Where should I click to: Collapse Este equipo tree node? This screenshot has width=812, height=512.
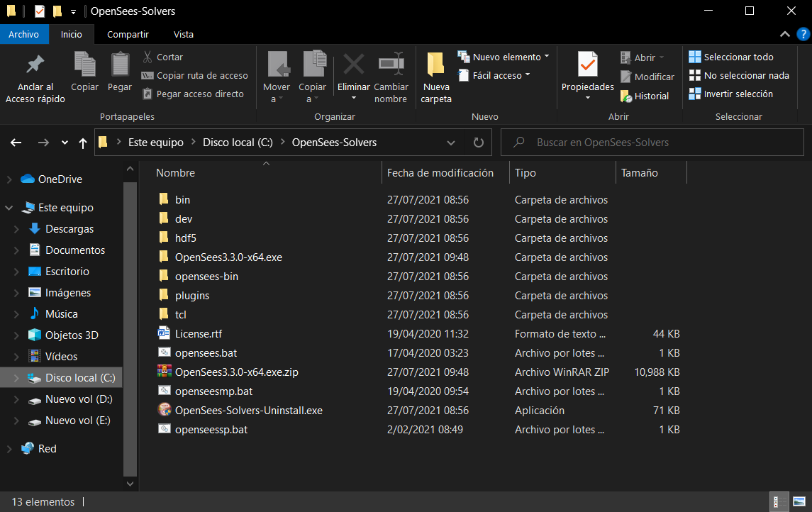tap(9, 208)
